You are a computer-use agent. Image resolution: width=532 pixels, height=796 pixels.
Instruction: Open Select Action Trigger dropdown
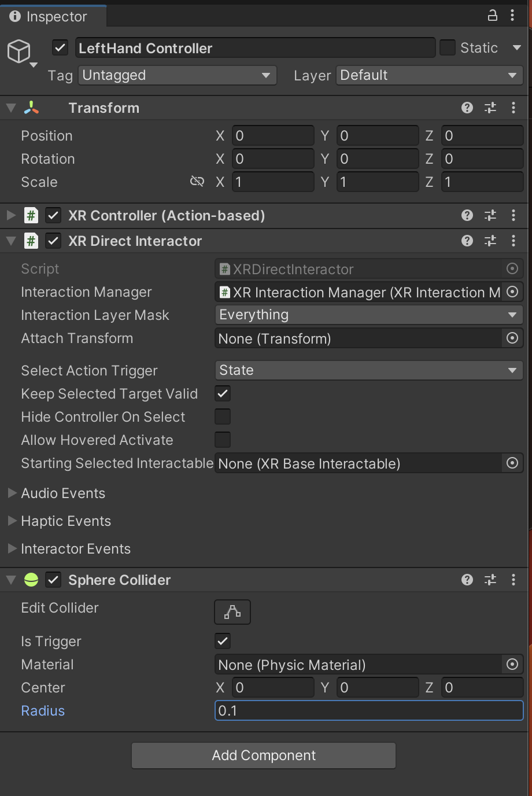pos(369,370)
